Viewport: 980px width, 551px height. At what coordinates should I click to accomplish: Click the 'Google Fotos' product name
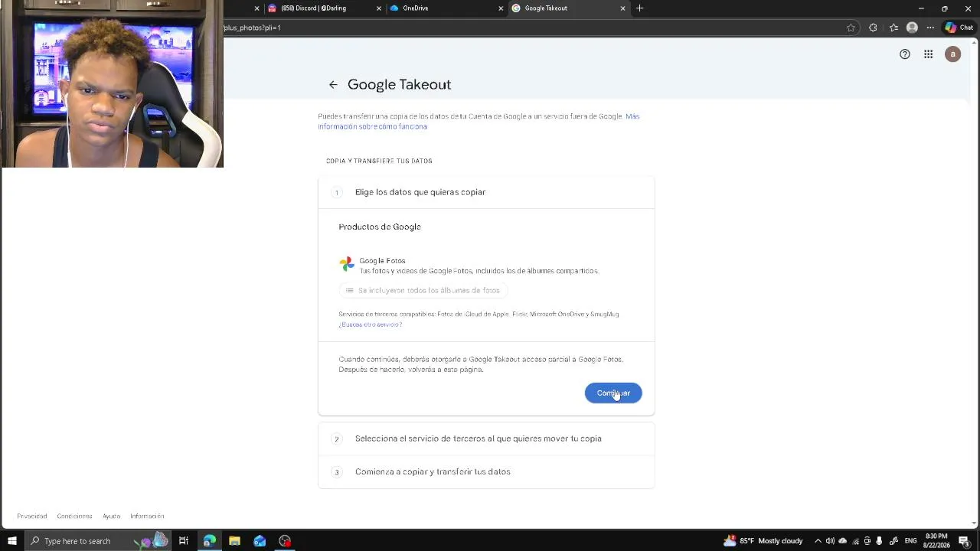[382, 261]
